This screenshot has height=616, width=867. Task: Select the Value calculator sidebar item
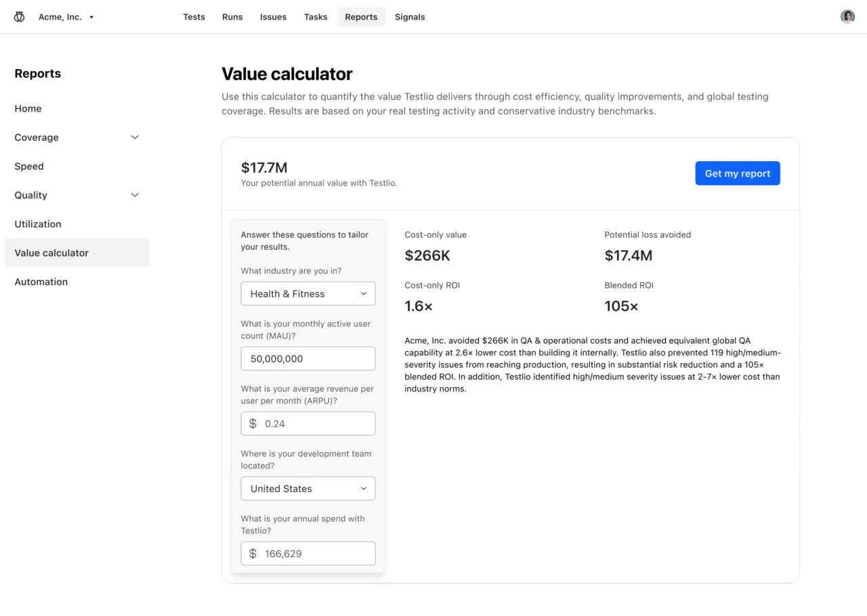coord(51,252)
